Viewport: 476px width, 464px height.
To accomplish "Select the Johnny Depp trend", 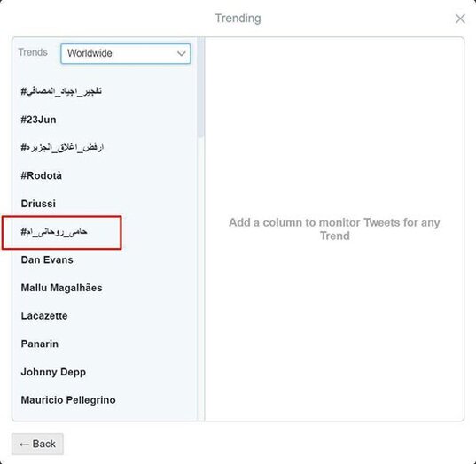I will tap(53, 372).
